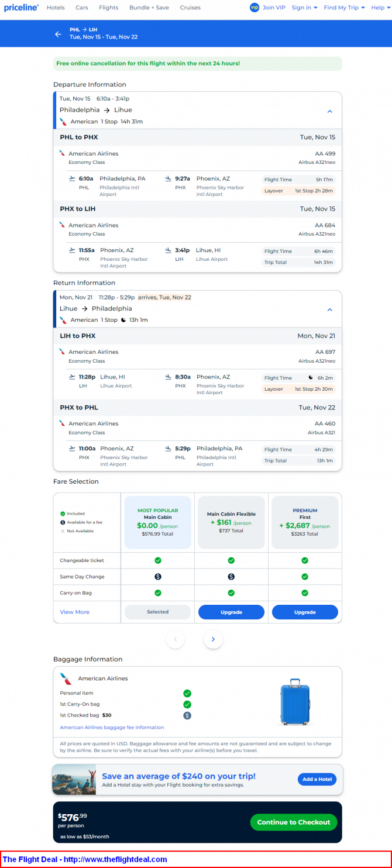Screen dimensions: 392x868
Task: Click the Join VIP link
Action: (x=274, y=8)
